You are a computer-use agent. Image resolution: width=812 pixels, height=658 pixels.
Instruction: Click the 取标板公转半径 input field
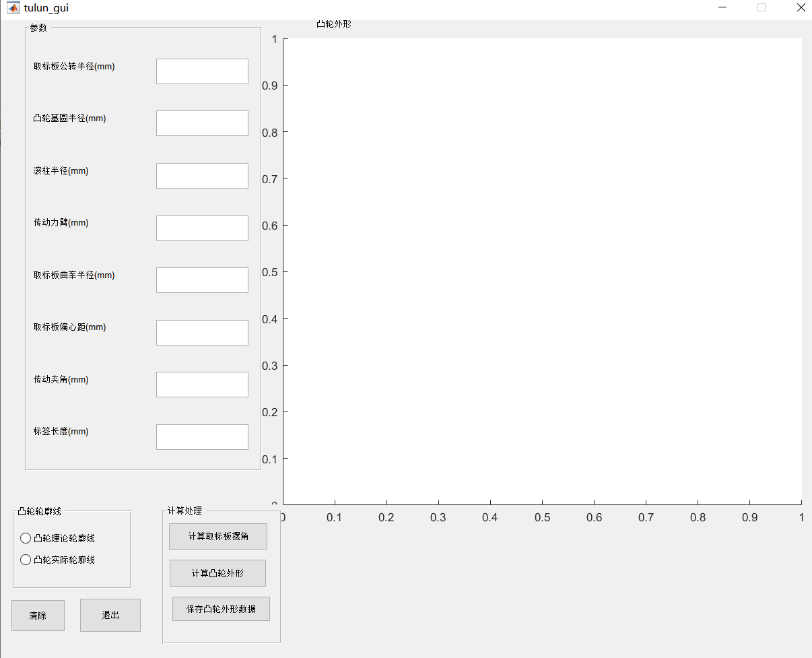202,71
